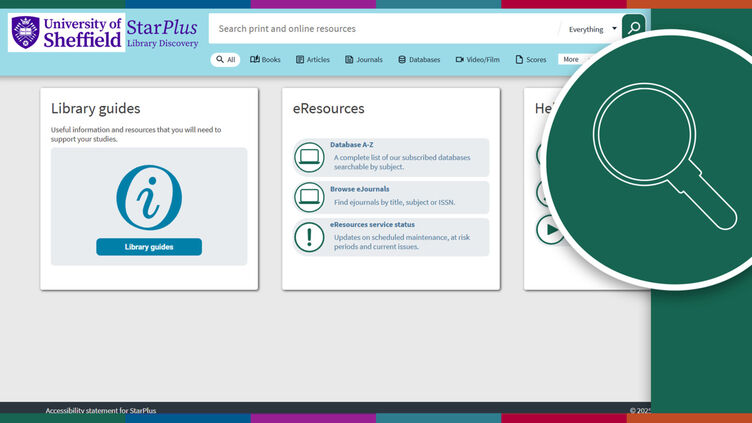This screenshot has width=752, height=423.
Task: Filter search by Articles
Action: tap(313, 60)
